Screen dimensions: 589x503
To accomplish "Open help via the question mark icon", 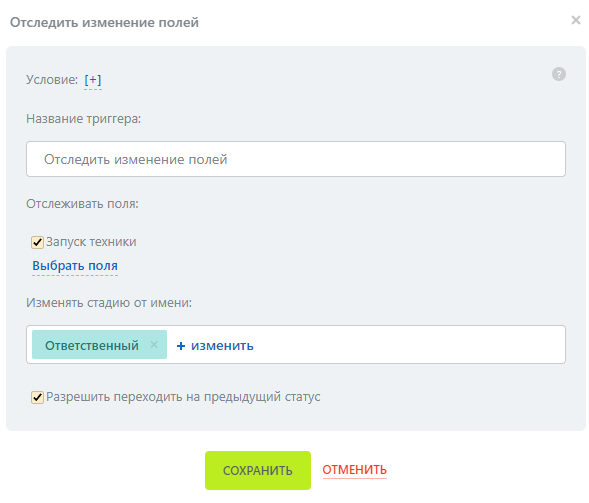I will click(x=559, y=74).
